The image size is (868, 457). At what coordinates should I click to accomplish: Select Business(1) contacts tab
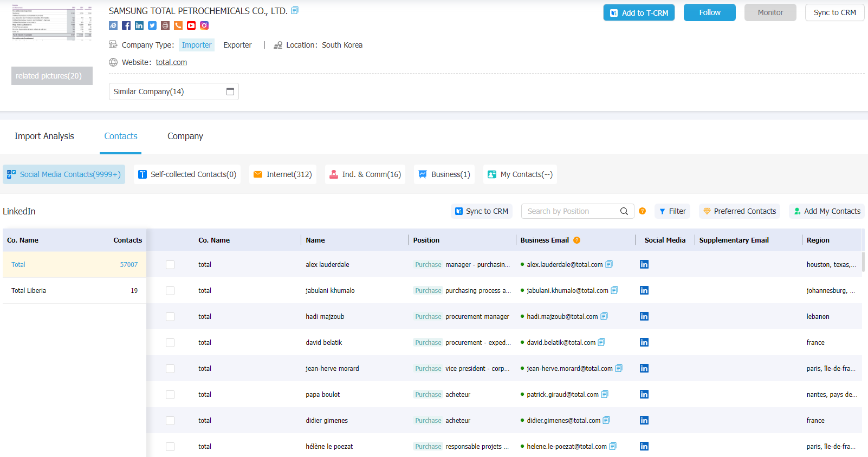point(444,174)
